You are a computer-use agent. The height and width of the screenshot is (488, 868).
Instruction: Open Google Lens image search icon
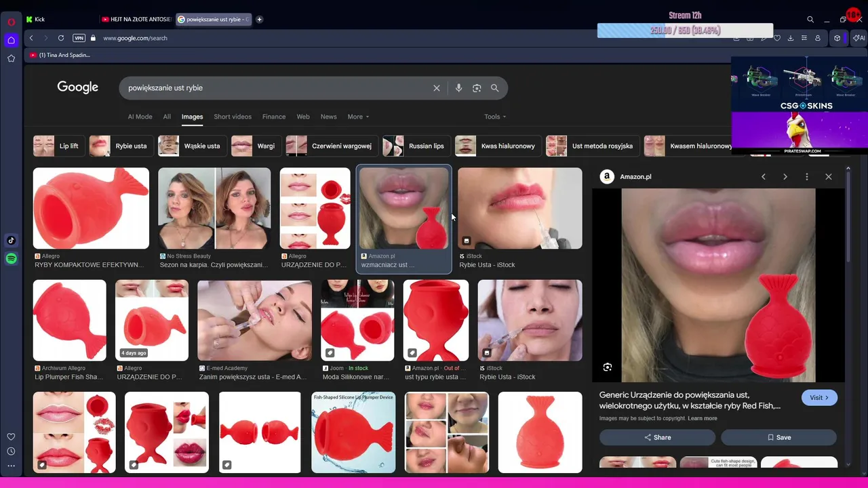477,88
